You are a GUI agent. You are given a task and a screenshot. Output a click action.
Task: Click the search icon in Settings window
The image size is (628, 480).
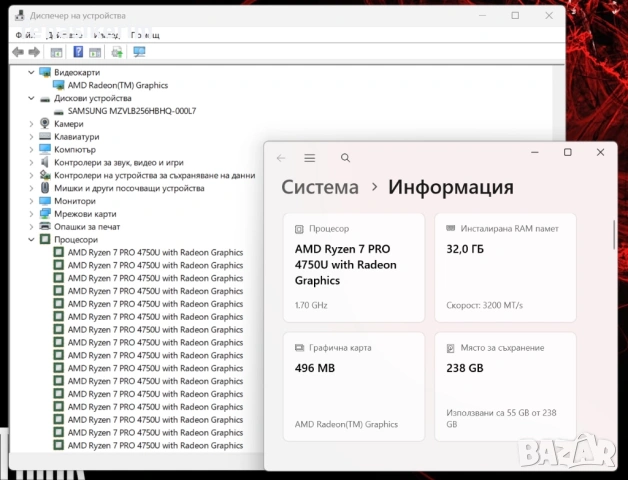click(345, 158)
